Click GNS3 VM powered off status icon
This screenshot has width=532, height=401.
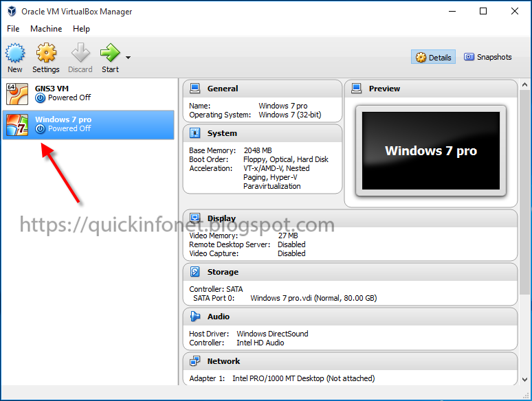pos(40,98)
